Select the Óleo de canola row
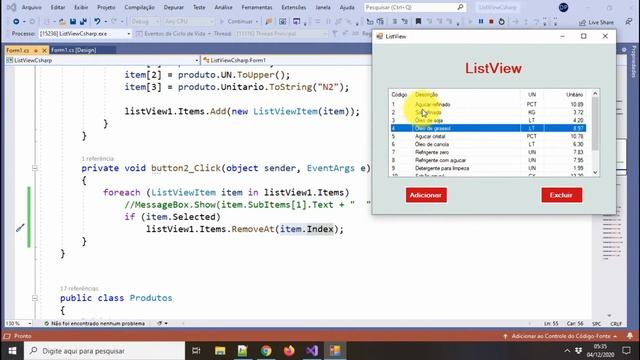640x360 pixels. pos(488,144)
